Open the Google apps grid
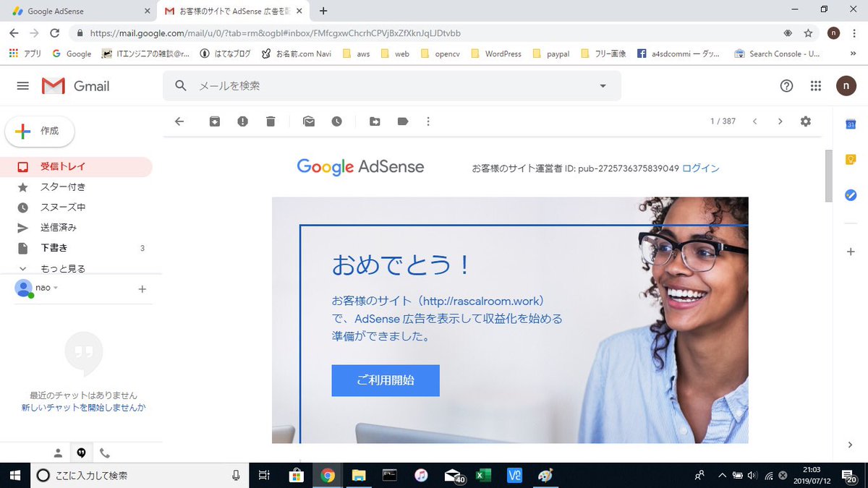Image resolution: width=868 pixels, height=488 pixels. [x=816, y=86]
